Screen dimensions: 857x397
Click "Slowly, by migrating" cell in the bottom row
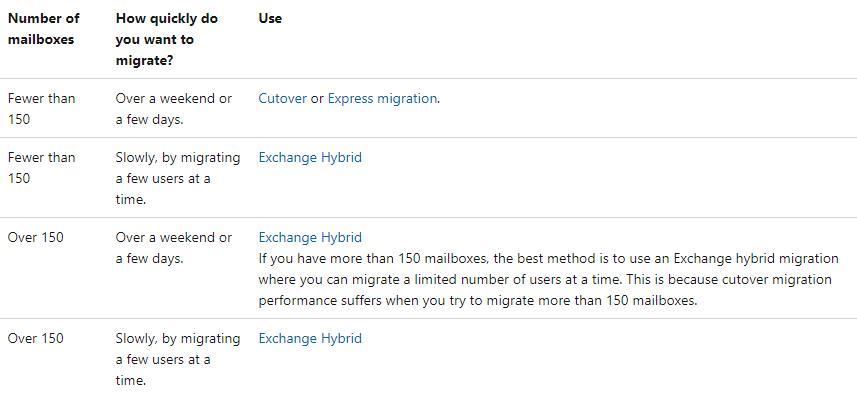[x=178, y=359]
